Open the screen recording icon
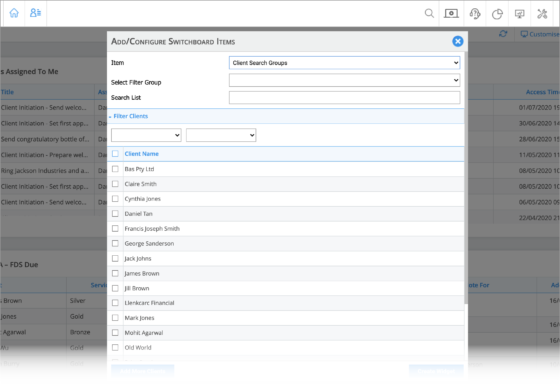This screenshot has width=560, height=392. tap(451, 13)
